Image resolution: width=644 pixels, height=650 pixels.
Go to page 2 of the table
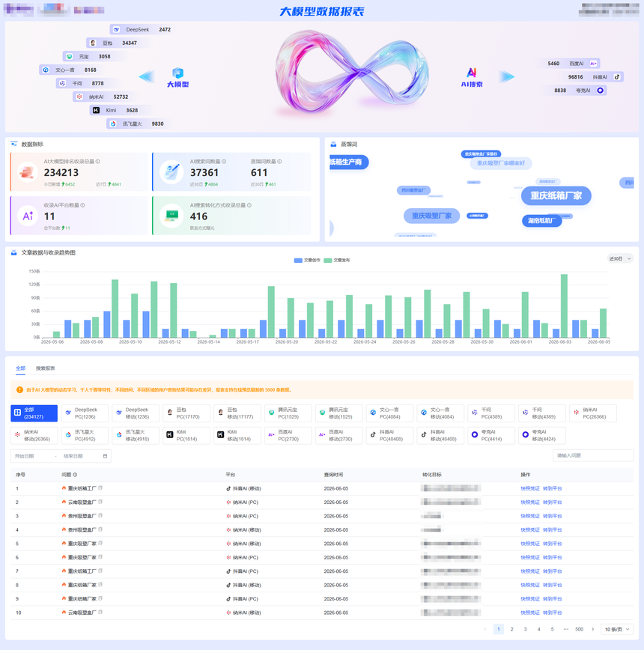point(511,629)
